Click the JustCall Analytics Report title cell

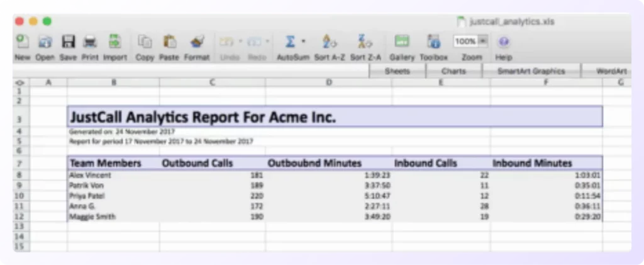335,117
